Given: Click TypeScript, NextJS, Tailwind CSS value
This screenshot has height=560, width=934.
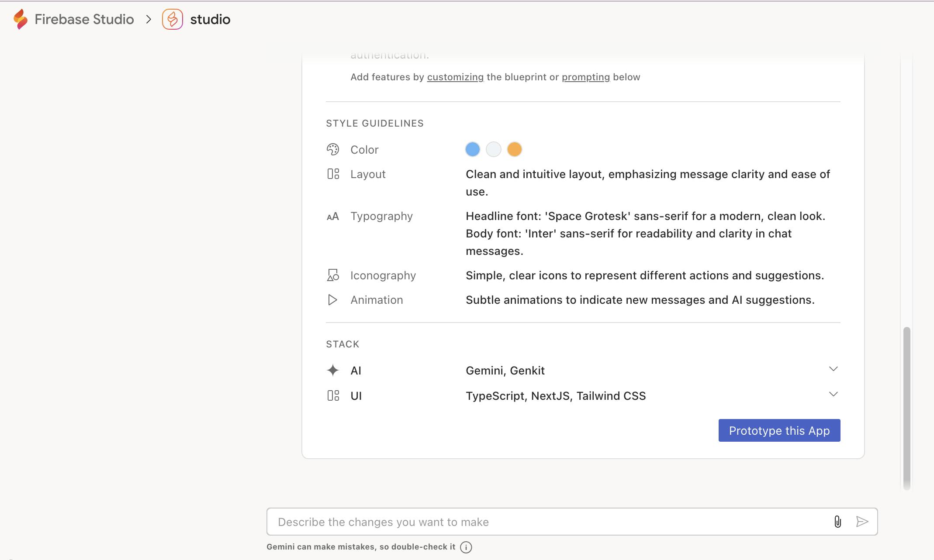Looking at the screenshot, I should click(556, 396).
